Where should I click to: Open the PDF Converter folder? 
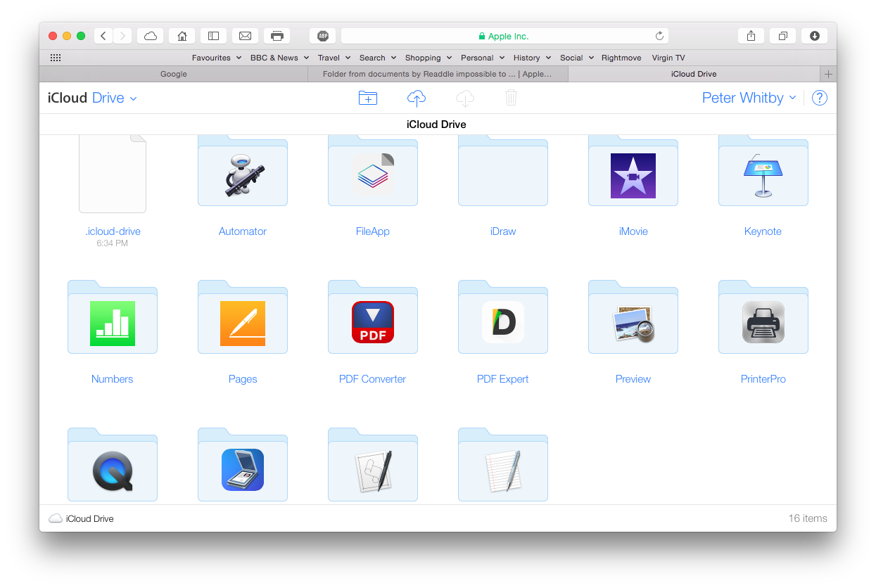tap(373, 317)
